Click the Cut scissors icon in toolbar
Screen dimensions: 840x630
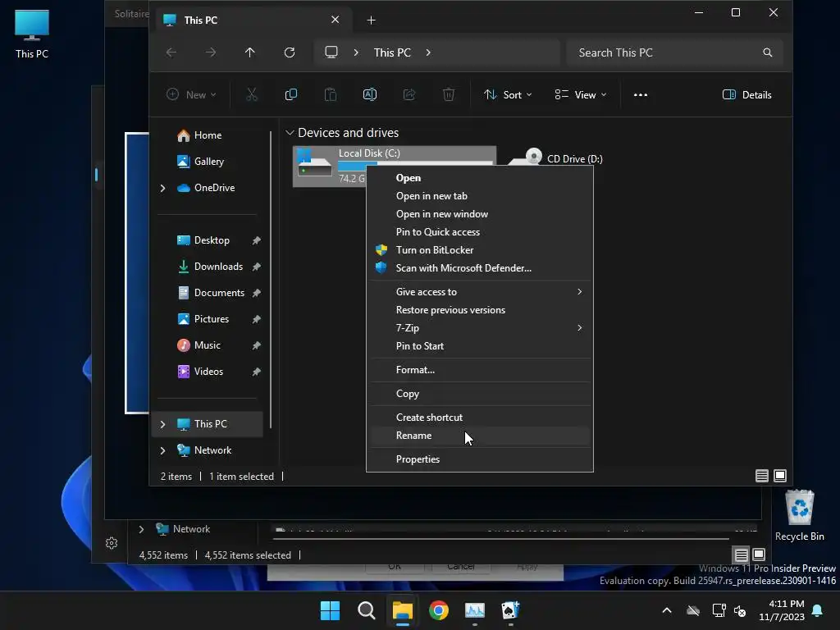point(251,95)
